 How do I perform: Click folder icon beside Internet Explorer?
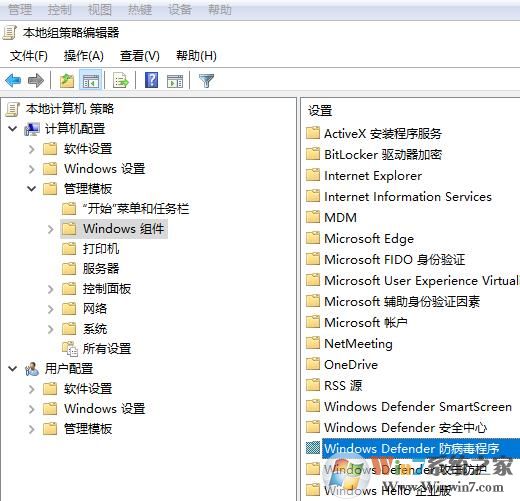313,175
